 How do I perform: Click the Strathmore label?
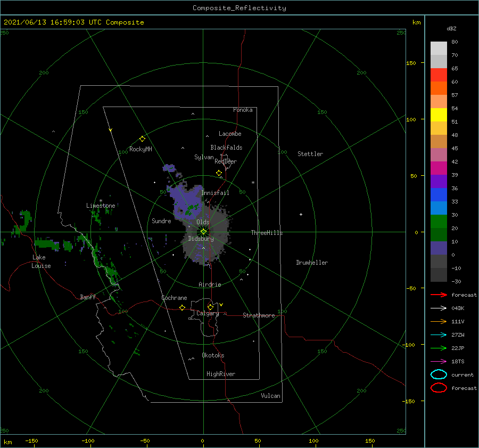(259, 315)
